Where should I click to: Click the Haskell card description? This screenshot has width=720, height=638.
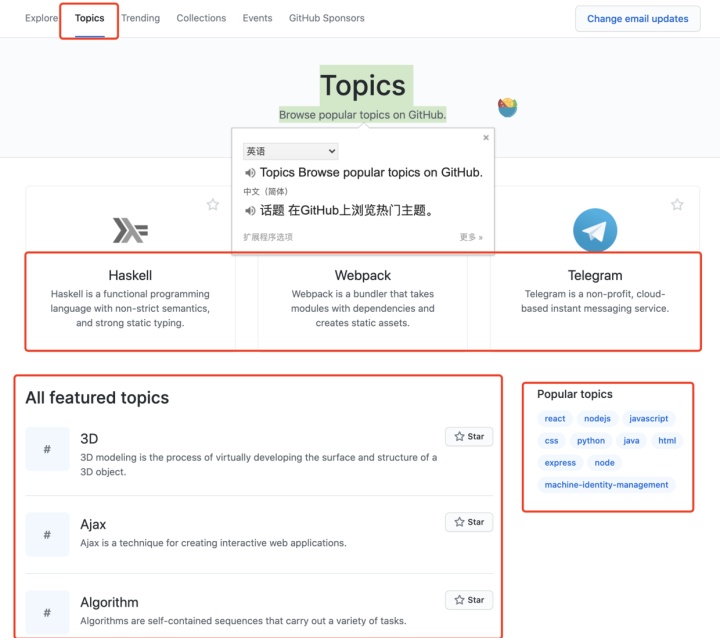[x=130, y=308]
